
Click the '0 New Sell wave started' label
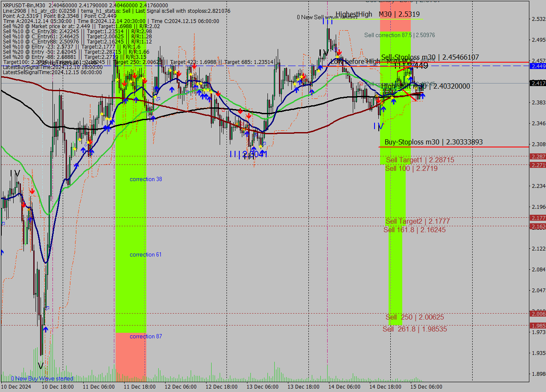[327, 17]
